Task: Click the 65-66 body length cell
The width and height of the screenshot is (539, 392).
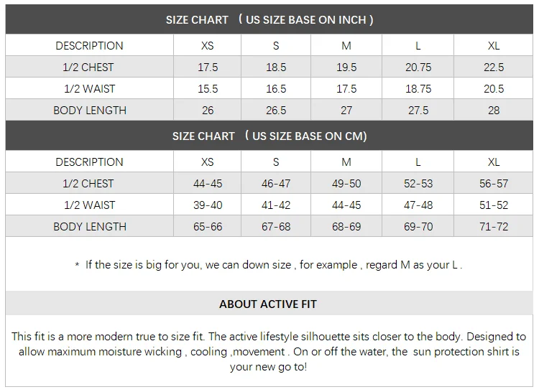Action: 207,227
